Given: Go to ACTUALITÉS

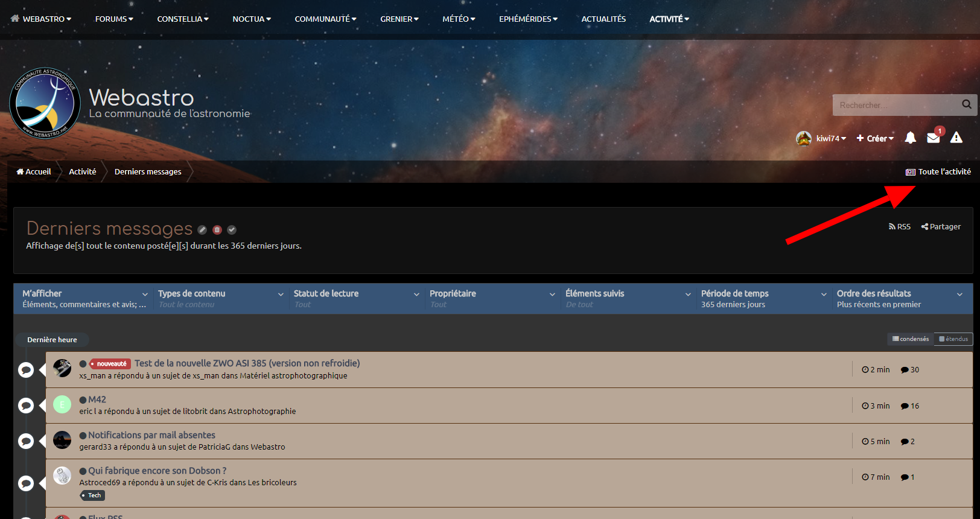Looking at the screenshot, I should click(603, 19).
